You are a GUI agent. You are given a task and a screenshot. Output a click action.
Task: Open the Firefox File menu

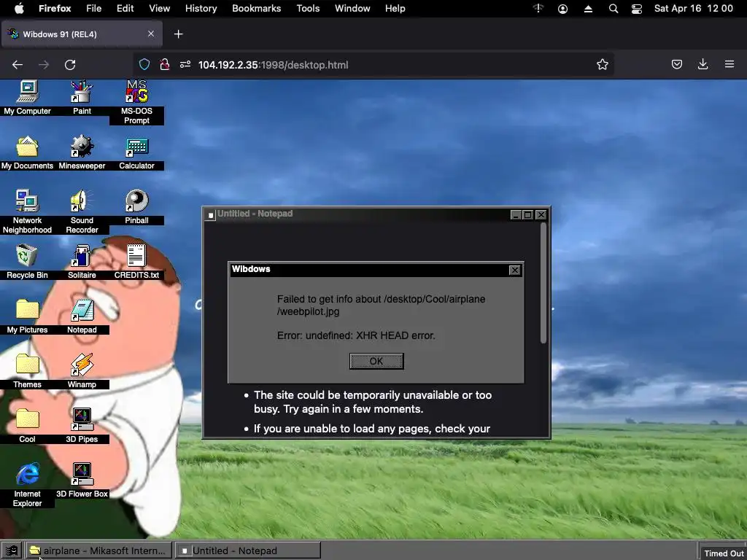[x=93, y=9]
